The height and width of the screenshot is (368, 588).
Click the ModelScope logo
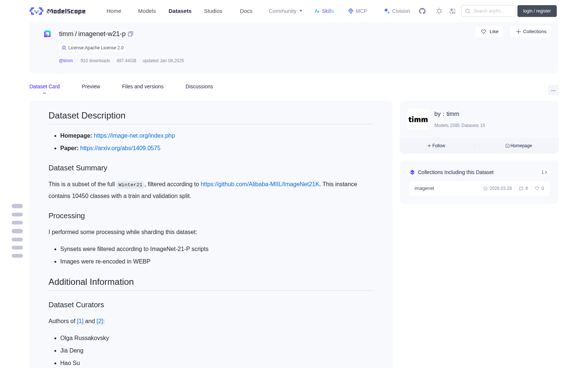tap(58, 11)
